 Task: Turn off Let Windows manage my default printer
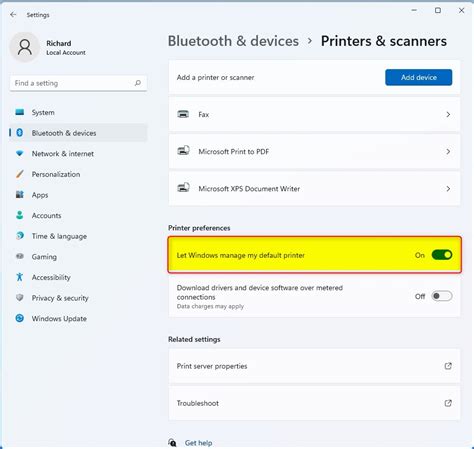tap(442, 255)
